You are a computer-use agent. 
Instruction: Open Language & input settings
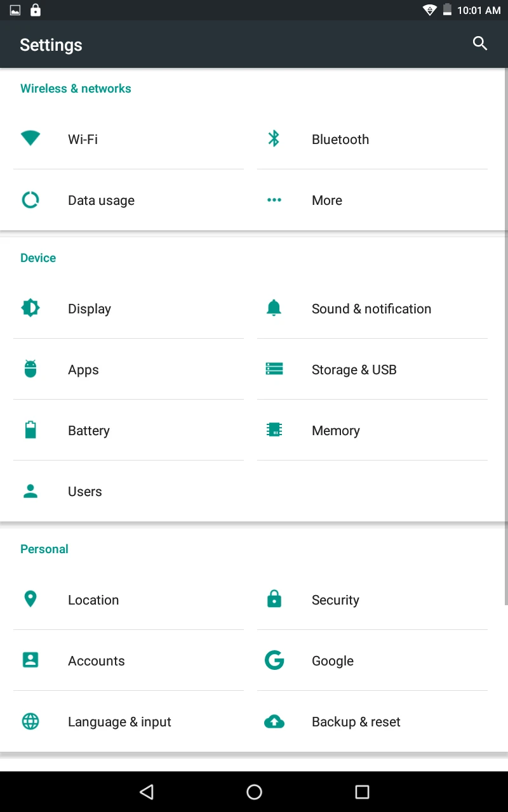(119, 721)
